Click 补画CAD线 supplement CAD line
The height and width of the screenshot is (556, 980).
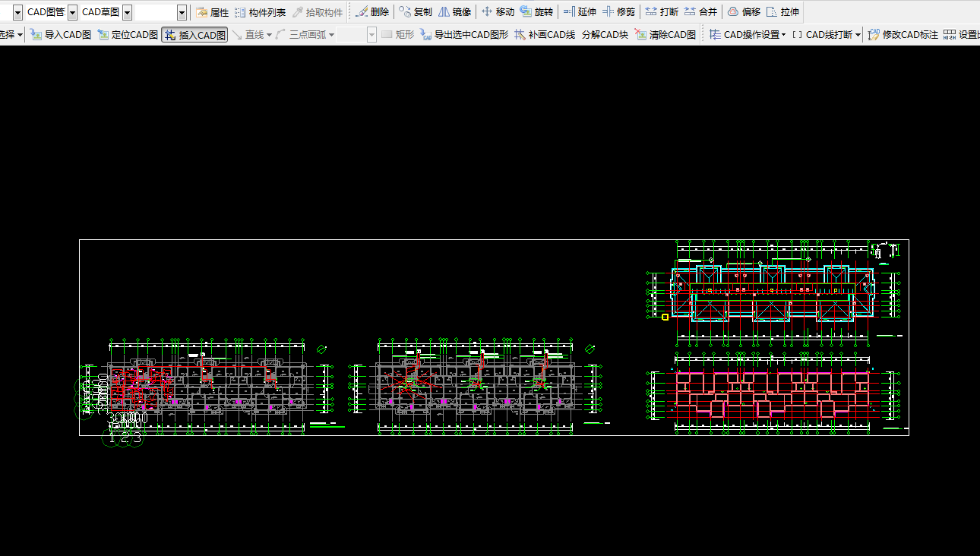544,35
